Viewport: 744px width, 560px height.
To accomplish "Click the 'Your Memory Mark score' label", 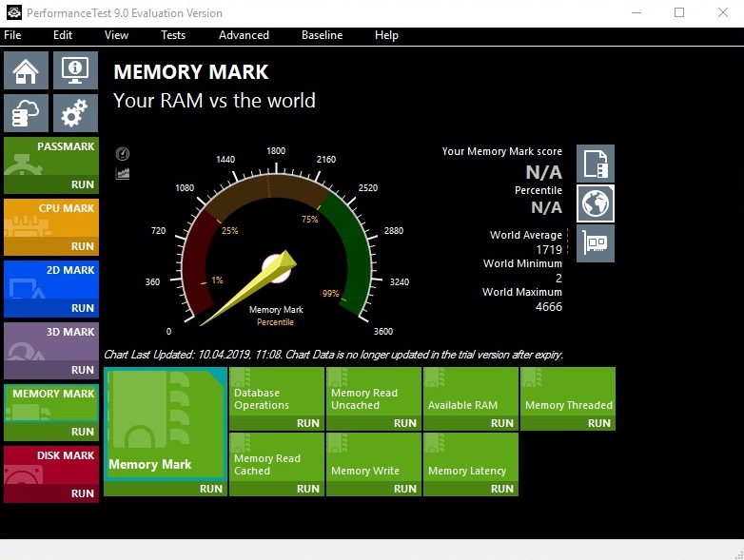I will [x=502, y=151].
